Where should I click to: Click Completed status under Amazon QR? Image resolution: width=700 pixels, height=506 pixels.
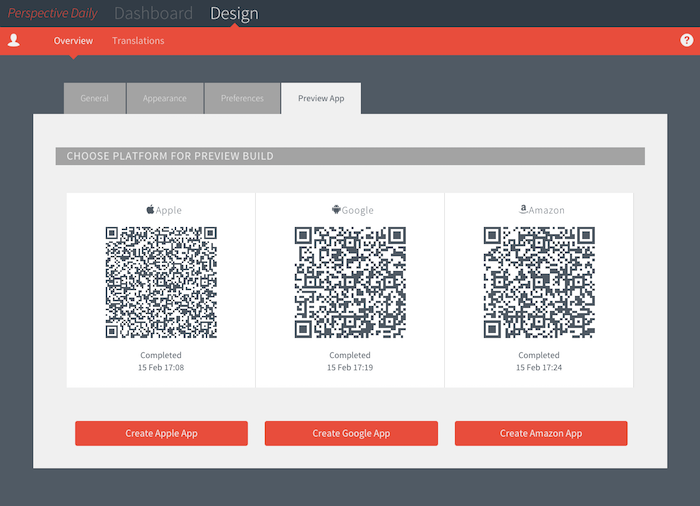pyautogui.click(x=539, y=355)
